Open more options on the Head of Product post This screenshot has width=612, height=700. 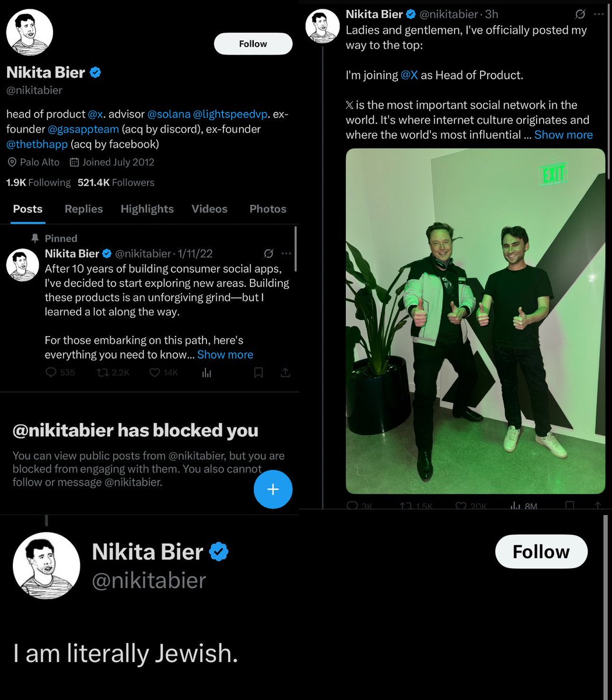tap(599, 14)
